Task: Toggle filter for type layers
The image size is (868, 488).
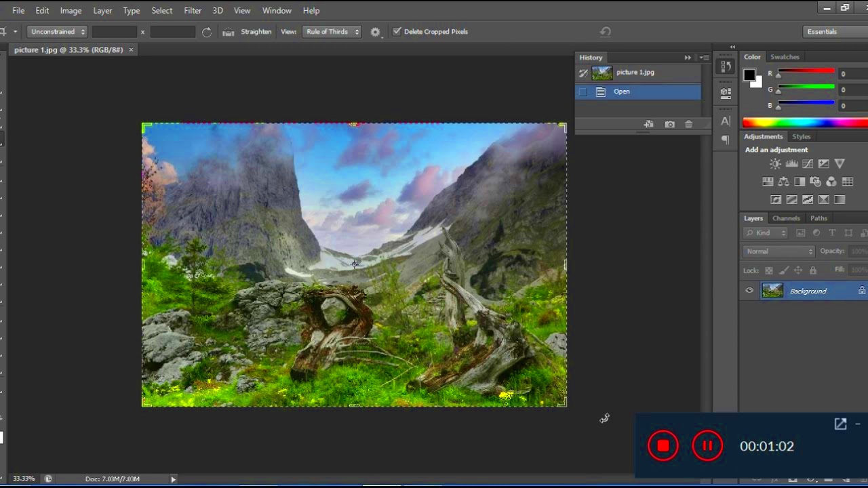Action: tap(832, 233)
